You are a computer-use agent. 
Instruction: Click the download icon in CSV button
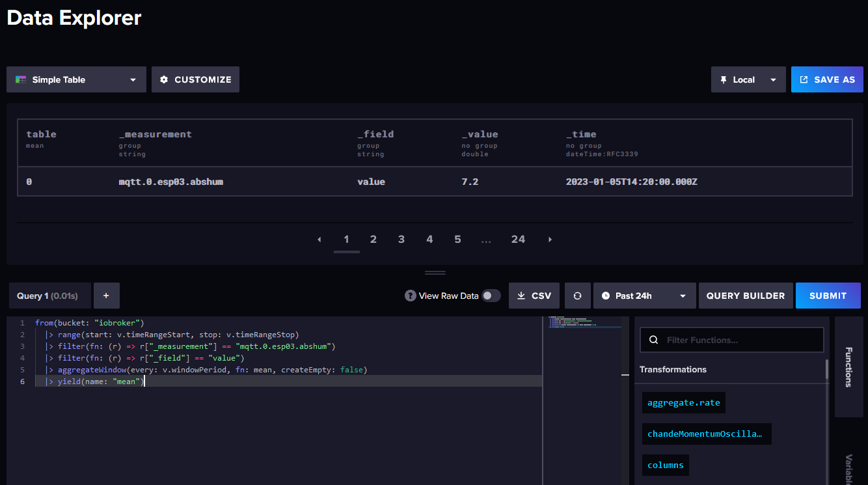521,296
